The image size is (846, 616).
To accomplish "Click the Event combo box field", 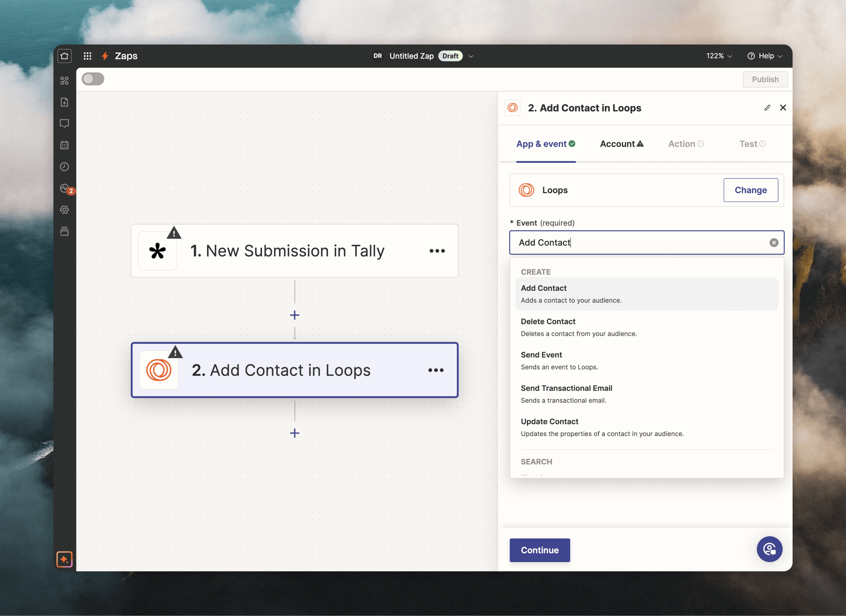I will (646, 243).
